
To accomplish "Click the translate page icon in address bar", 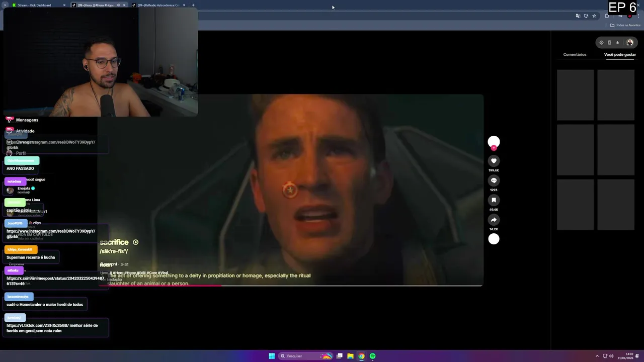I will click(578, 16).
